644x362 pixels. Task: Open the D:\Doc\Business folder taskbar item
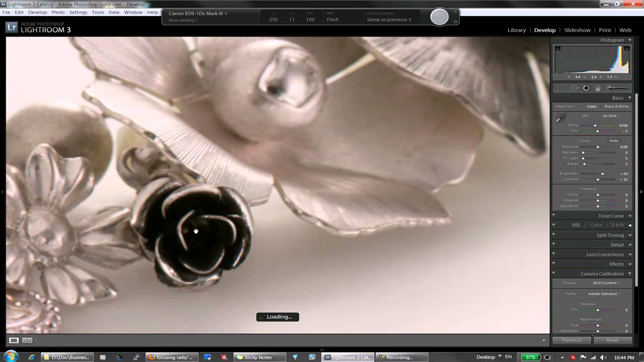point(67,357)
